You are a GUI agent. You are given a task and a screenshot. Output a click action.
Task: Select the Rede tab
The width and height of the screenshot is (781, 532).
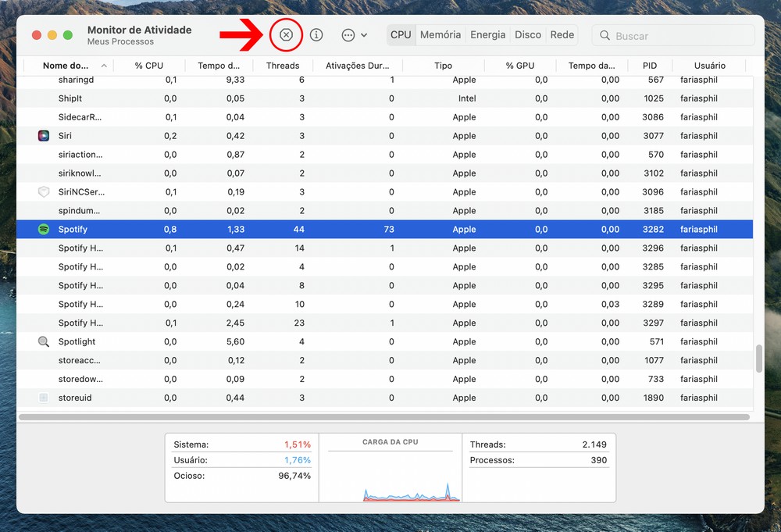tap(562, 35)
